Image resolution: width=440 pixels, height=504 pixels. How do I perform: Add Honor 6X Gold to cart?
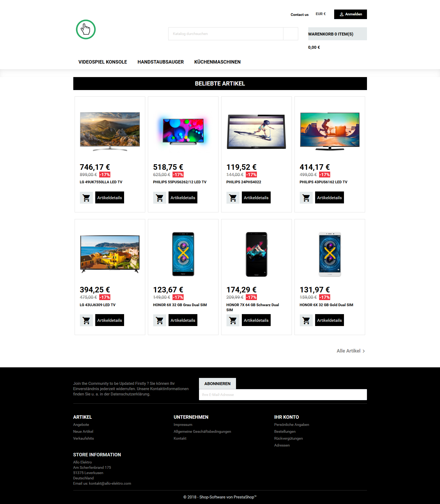tap(306, 320)
